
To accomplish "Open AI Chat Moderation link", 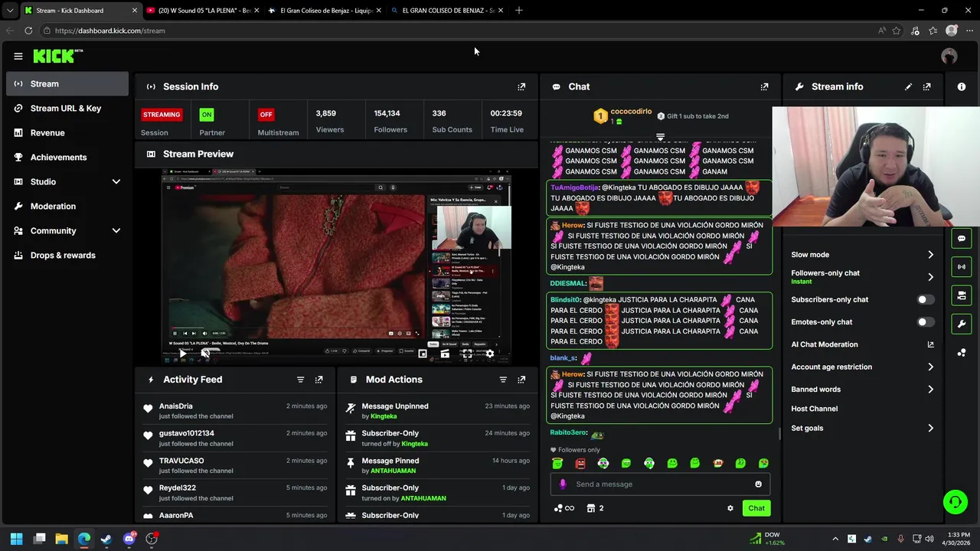I will point(862,344).
